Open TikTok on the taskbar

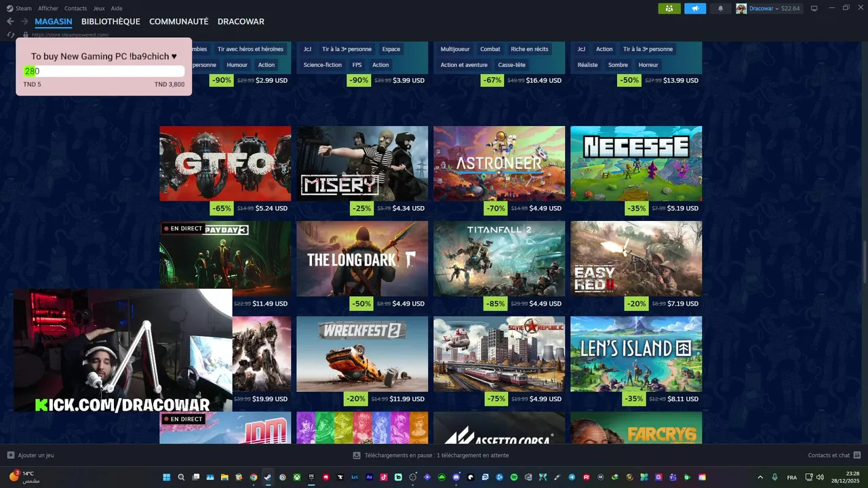click(384, 477)
